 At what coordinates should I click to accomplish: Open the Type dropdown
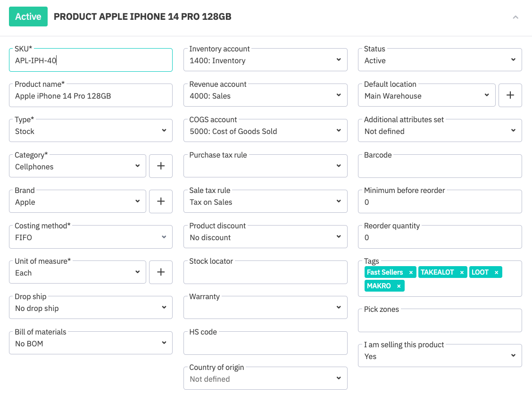(91, 131)
